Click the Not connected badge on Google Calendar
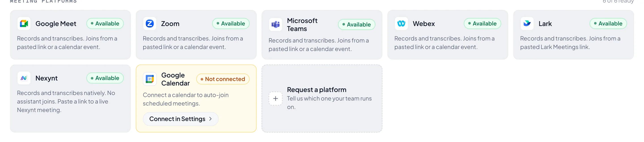 (x=223, y=79)
